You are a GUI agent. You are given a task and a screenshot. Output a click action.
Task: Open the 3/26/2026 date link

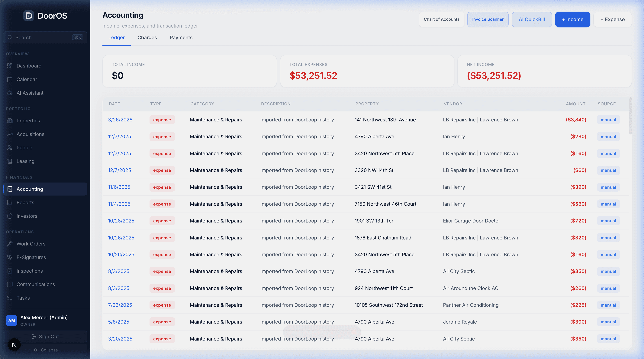coord(120,120)
